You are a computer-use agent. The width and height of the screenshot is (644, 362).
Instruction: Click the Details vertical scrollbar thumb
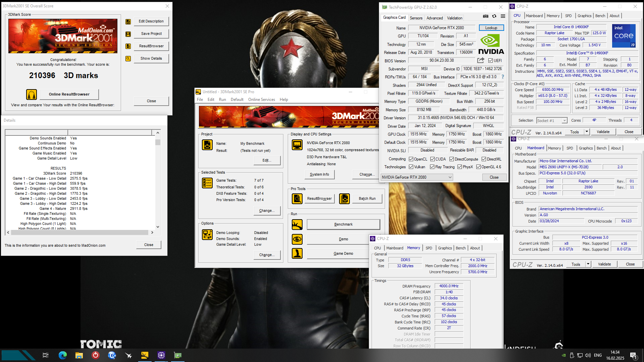click(158, 142)
